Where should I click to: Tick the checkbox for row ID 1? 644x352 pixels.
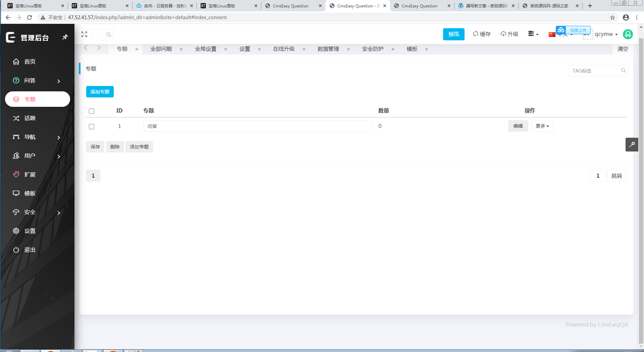[92, 127]
